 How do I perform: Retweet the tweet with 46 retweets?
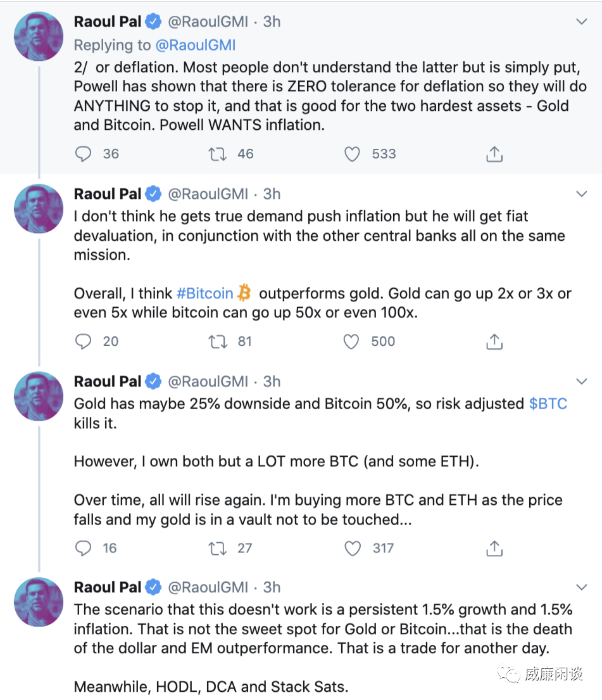point(217,154)
